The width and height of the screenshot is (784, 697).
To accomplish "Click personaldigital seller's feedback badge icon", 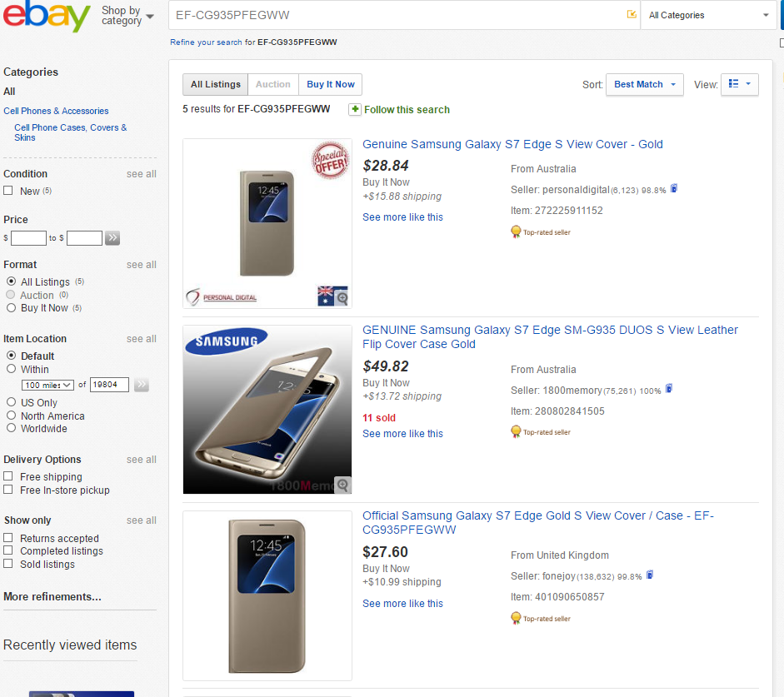I will point(673,189).
